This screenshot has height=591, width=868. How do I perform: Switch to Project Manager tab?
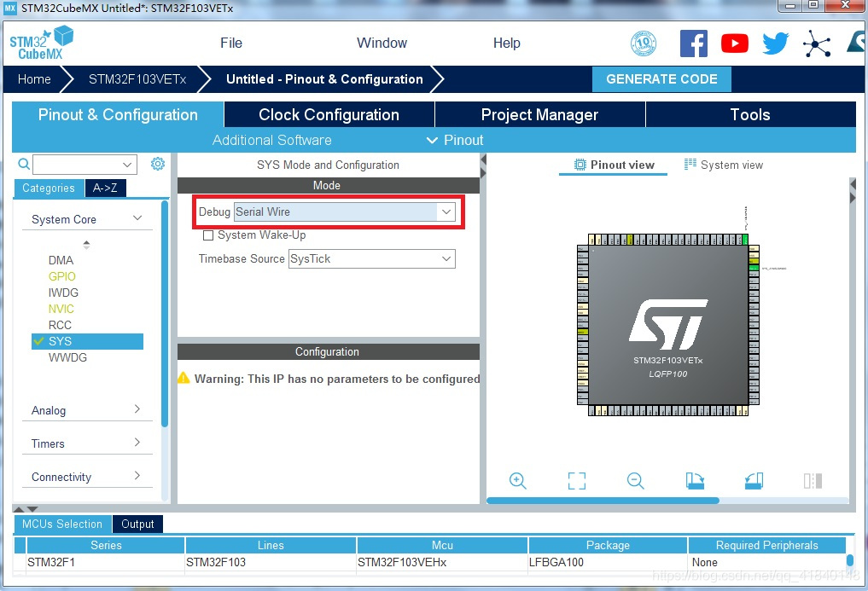point(539,114)
